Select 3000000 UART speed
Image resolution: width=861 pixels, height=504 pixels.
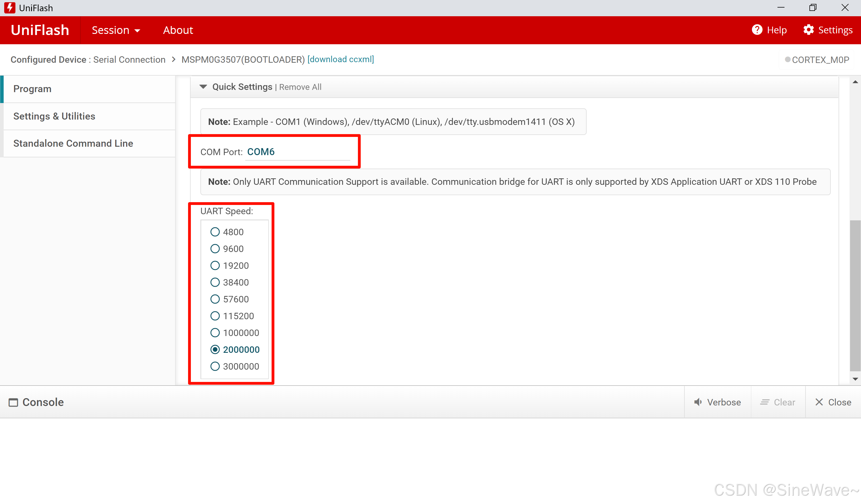click(215, 366)
